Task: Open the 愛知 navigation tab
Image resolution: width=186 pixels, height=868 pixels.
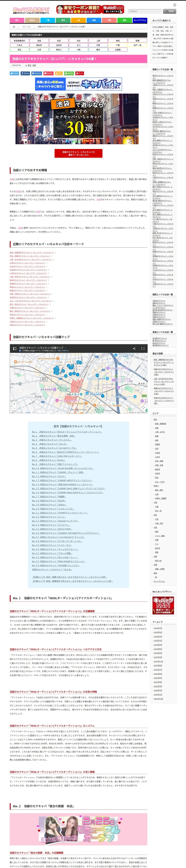Action: point(125,20)
